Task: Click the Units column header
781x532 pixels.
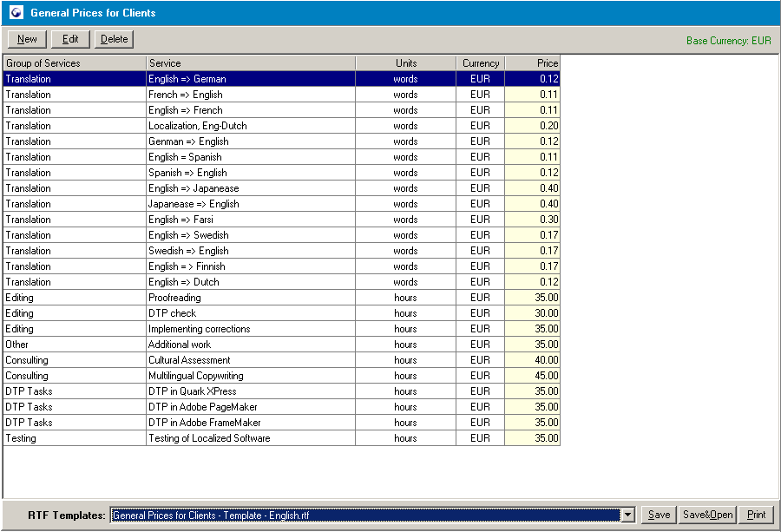Action: (x=405, y=62)
